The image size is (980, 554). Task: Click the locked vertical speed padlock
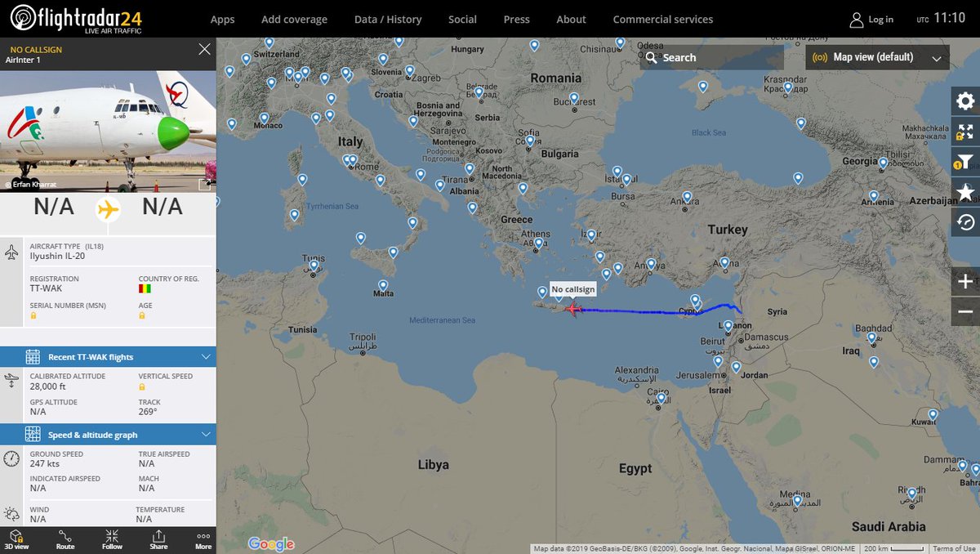(142, 386)
